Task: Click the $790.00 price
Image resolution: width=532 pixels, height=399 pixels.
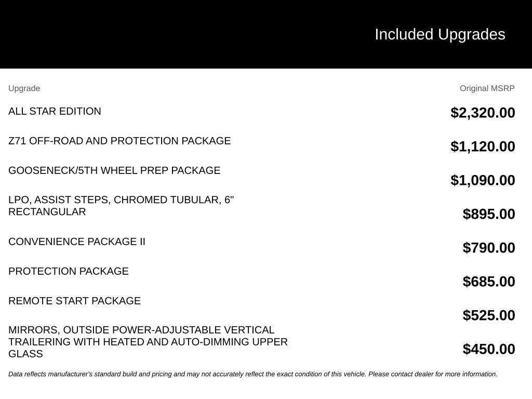Action: pyautogui.click(x=488, y=248)
